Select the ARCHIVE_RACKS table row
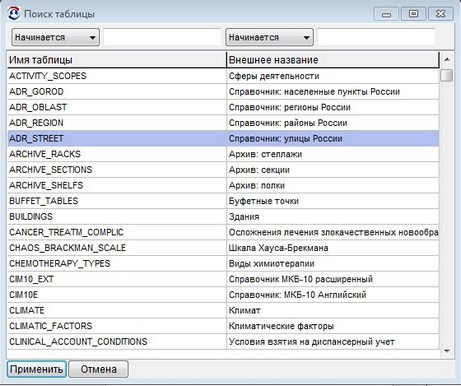Viewport: 461px width, 386px height. [x=223, y=154]
